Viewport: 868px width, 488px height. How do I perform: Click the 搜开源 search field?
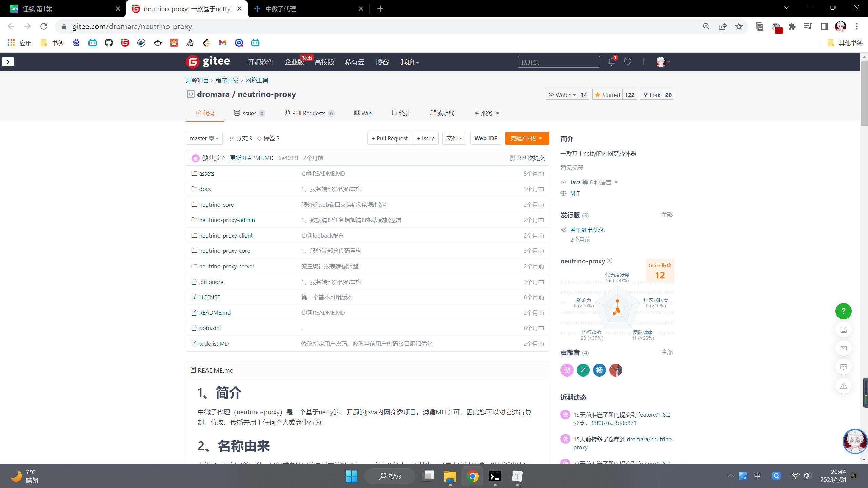click(x=559, y=62)
